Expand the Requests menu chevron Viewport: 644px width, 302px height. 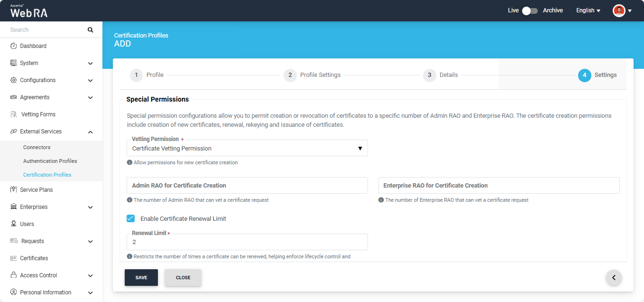click(91, 241)
